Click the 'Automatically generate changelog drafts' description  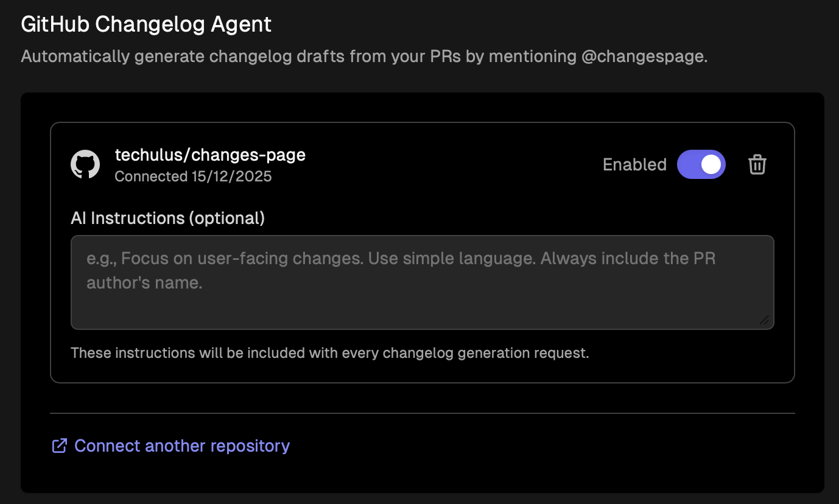[x=244, y=57]
